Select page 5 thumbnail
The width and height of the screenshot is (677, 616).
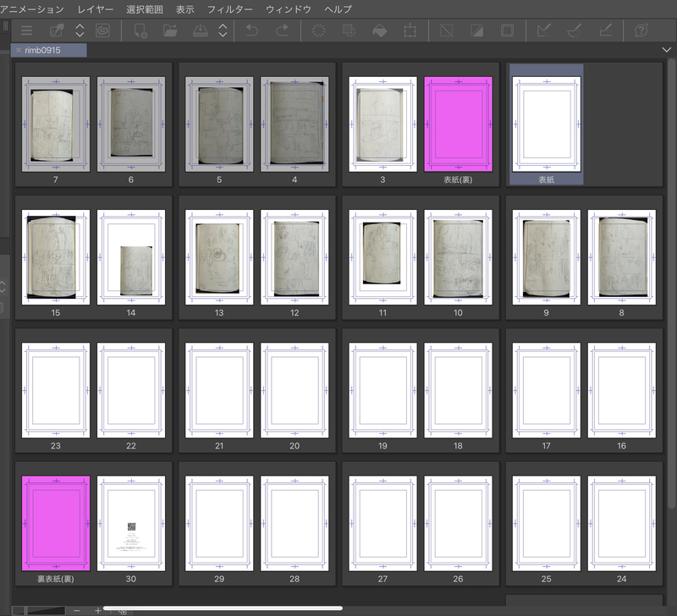[x=219, y=124]
